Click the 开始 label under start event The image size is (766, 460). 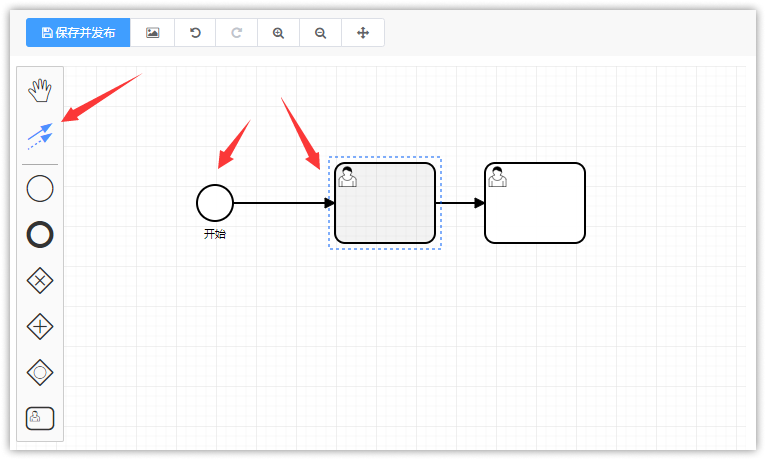point(215,234)
